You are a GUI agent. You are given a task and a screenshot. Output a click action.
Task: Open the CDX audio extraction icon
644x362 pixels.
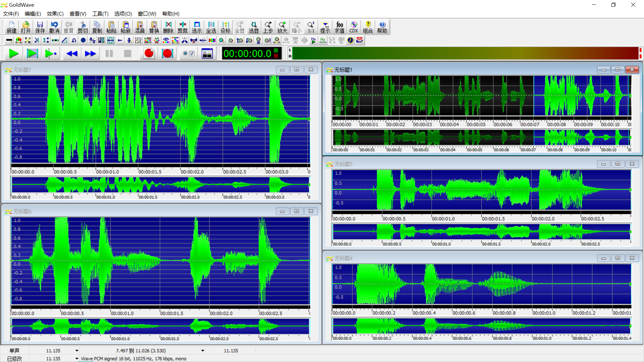[x=354, y=27]
